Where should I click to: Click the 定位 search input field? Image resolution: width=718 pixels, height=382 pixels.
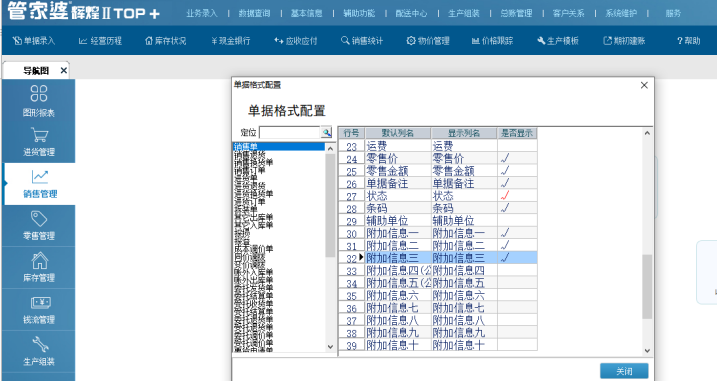point(290,132)
